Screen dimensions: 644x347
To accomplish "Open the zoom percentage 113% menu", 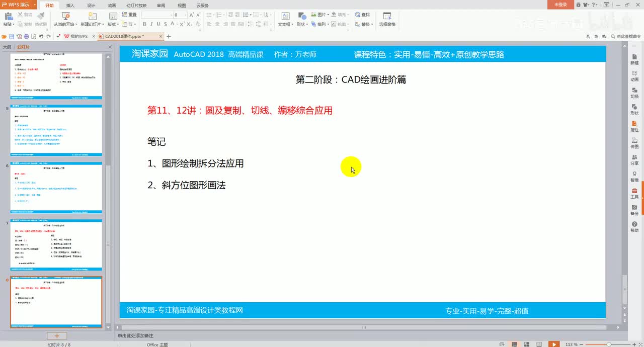I will (x=572, y=344).
